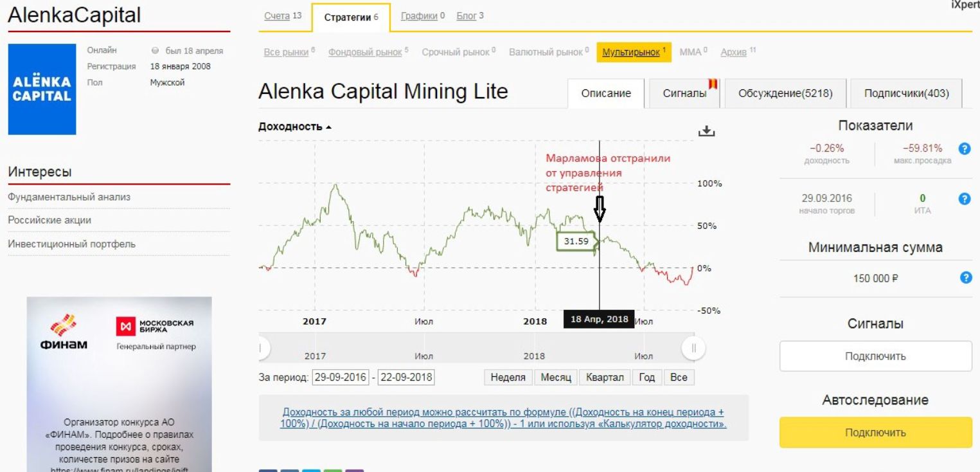The width and height of the screenshot is (980, 472).
Task: Open help for minimum sum 150 000 ₽
Action: [x=965, y=278]
